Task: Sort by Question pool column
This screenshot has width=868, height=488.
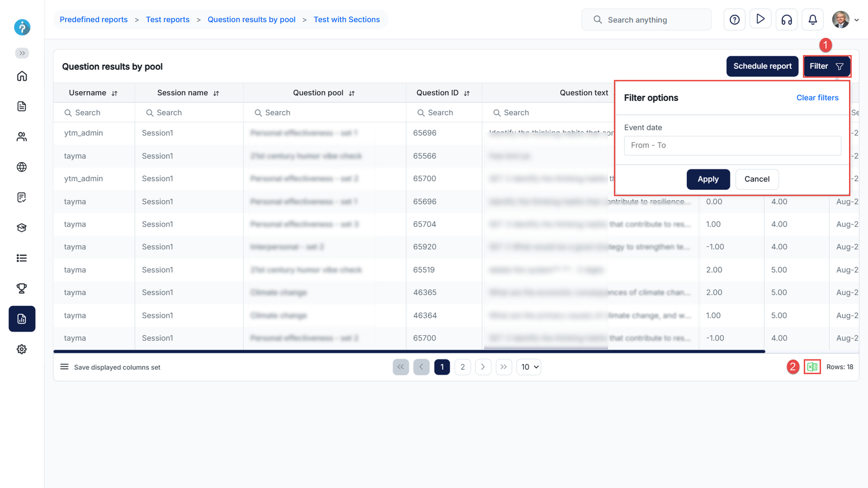Action: (352, 93)
